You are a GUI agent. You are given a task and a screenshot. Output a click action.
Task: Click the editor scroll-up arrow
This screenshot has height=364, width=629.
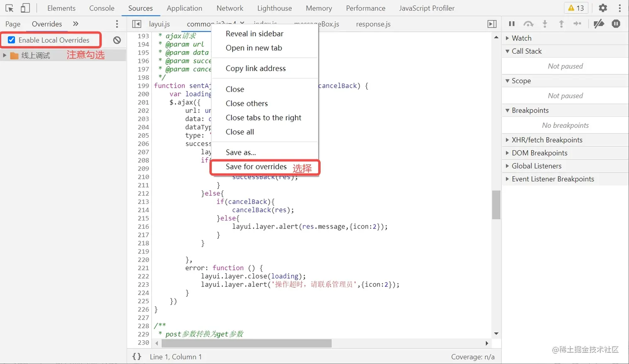pyautogui.click(x=496, y=37)
